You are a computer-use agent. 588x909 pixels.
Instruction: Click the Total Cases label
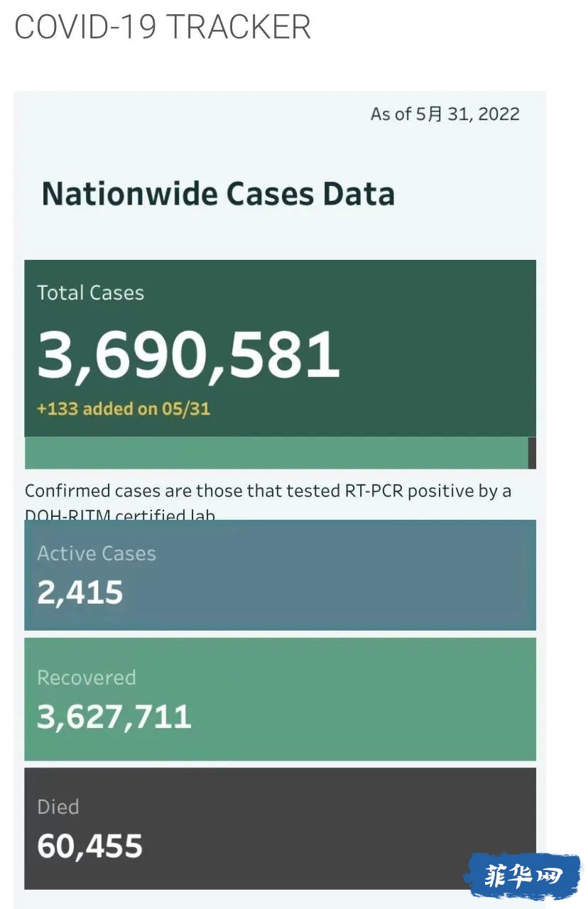[x=91, y=293]
